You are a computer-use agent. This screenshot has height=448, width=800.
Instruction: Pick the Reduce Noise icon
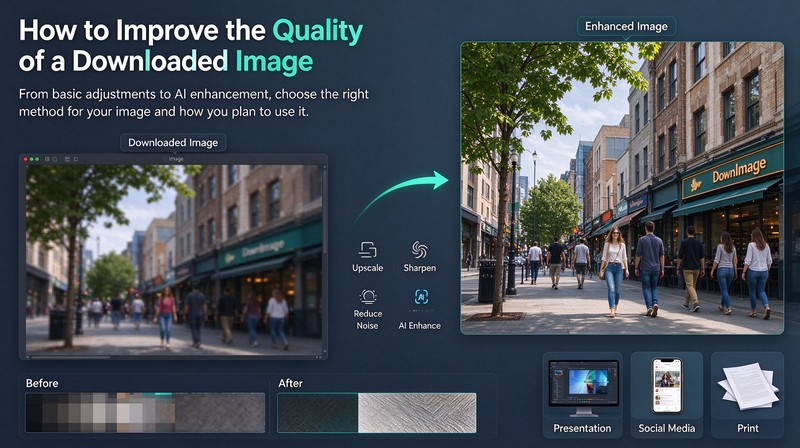coord(367,297)
